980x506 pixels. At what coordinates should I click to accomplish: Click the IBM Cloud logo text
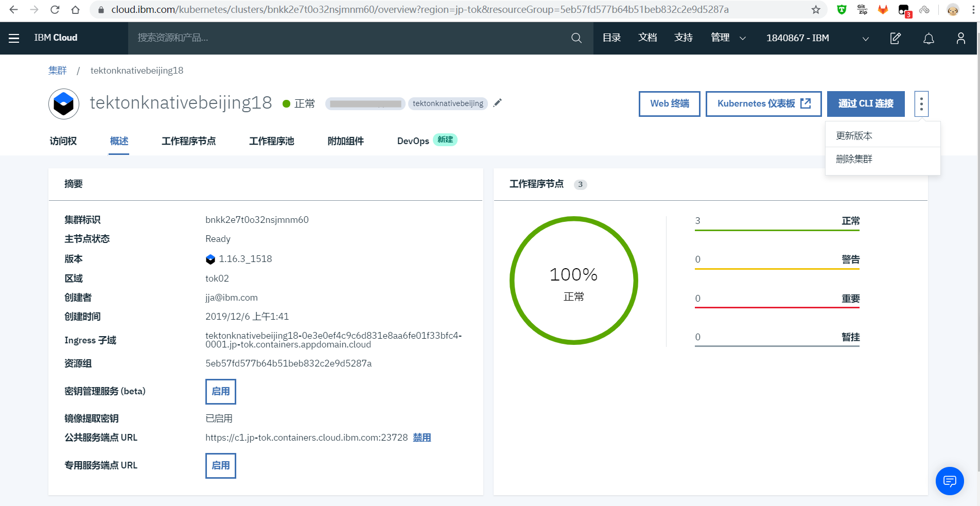tap(56, 38)
